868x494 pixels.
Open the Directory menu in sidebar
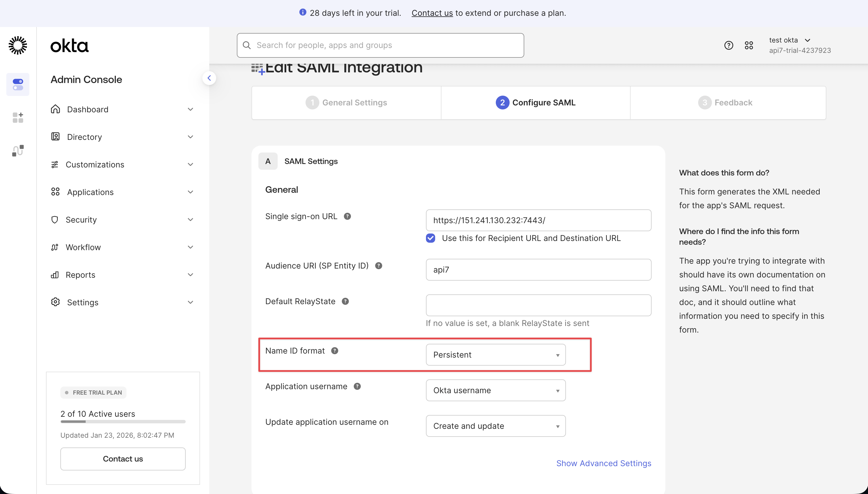(85, 137)
